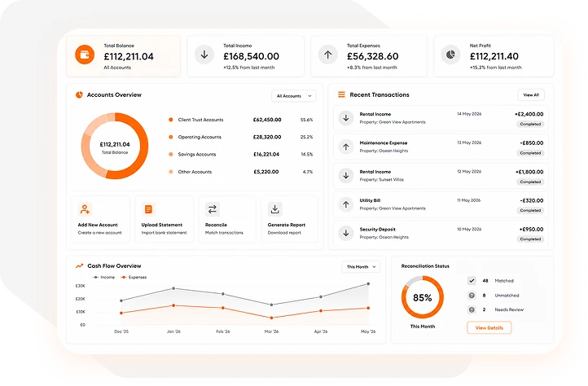Click the Mar '26 expenses data point

(x=271, y=318)
